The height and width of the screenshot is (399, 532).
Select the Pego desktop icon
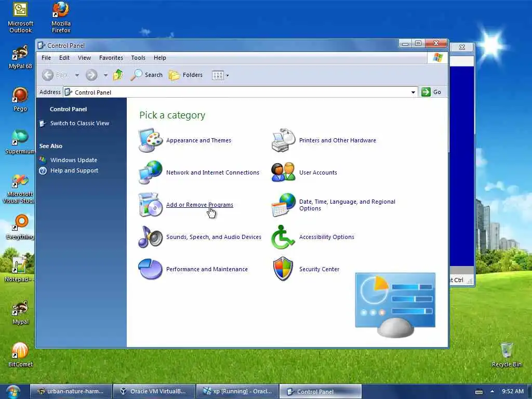(x=20, y=99)
